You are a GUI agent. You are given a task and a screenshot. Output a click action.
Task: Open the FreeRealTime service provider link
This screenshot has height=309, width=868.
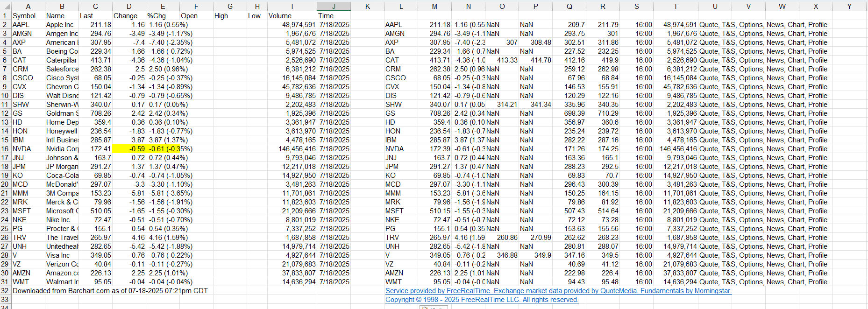click(x=558, y=291)
